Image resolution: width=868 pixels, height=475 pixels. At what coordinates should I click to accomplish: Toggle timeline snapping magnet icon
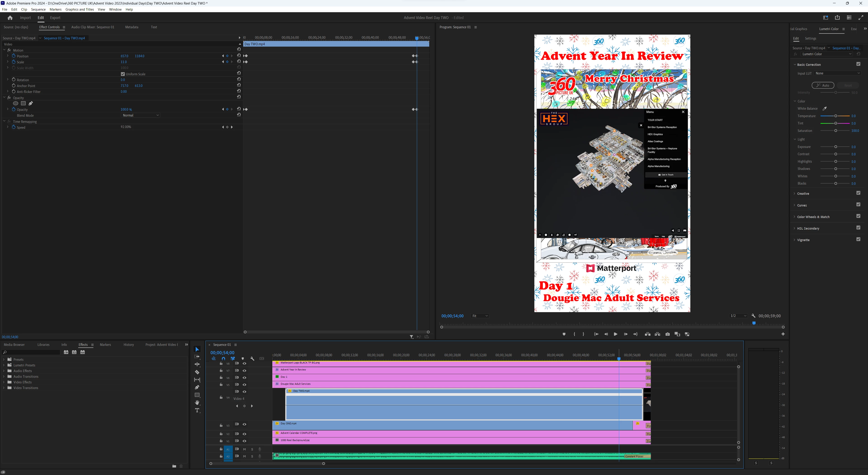click(223, 359)
